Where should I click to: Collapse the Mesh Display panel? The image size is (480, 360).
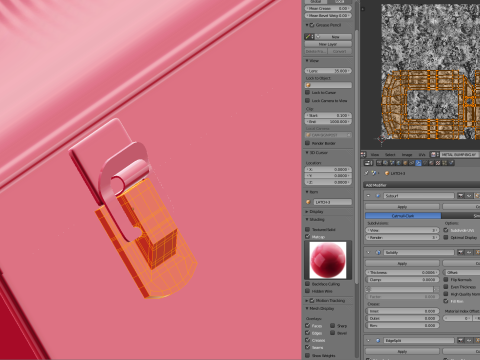tap(307, 308)
